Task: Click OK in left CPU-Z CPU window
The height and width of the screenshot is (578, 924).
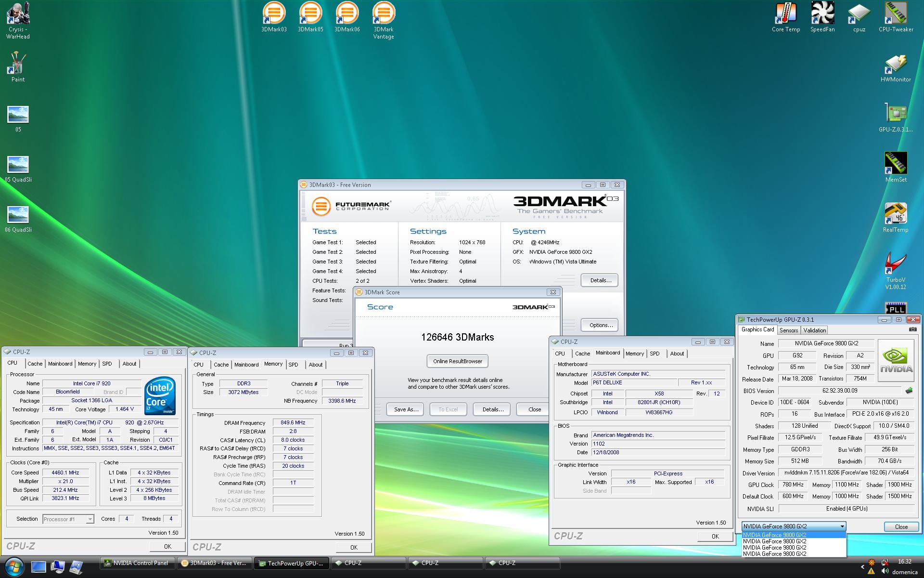Action: pos(167,546)
